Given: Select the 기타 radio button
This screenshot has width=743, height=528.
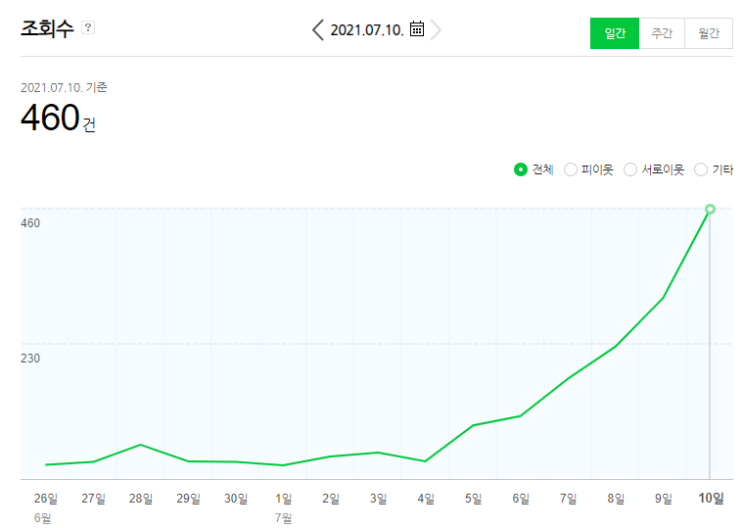Looking at the screenshot, I should coord(700,169).
